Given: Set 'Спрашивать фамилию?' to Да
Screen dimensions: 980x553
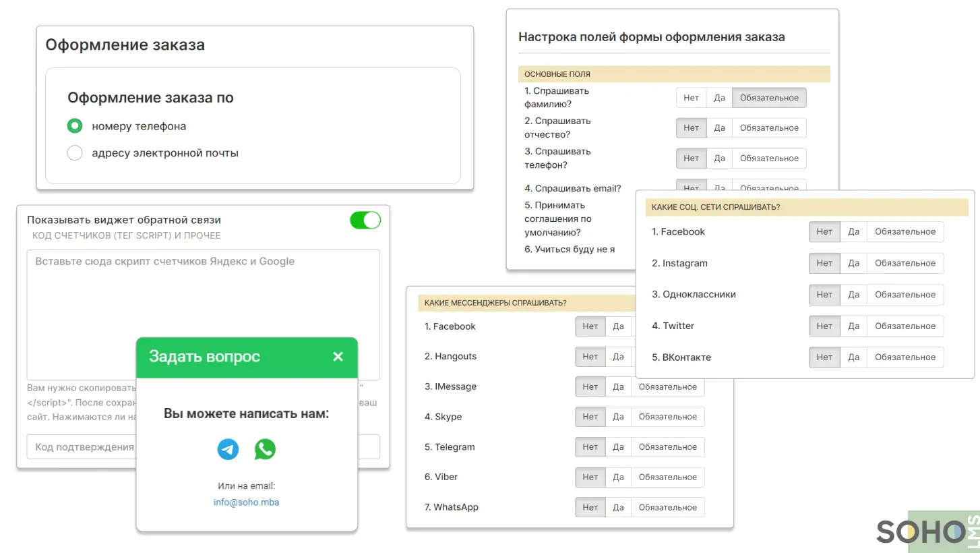Looking at the screenshot, I should (x=719, y=98).
